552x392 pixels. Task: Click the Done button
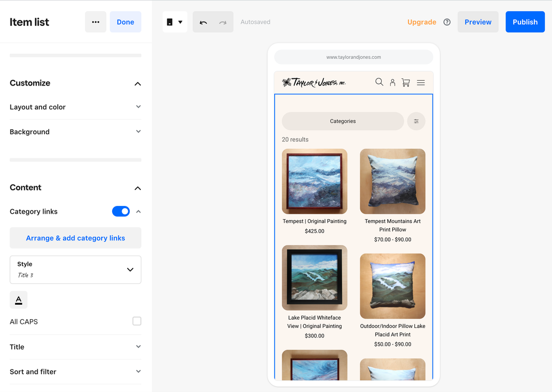125,22
